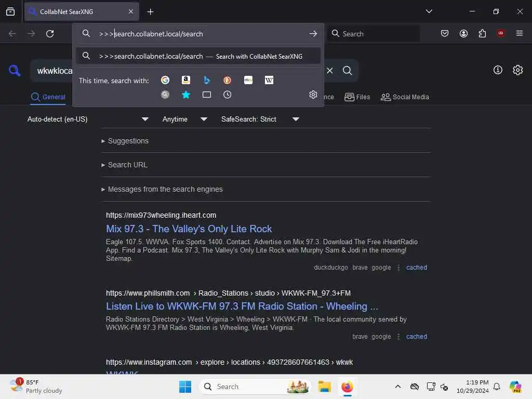
Task: Open the Firefox application hamburger menu
Action: pyautogui.click(x=520, y=33)
